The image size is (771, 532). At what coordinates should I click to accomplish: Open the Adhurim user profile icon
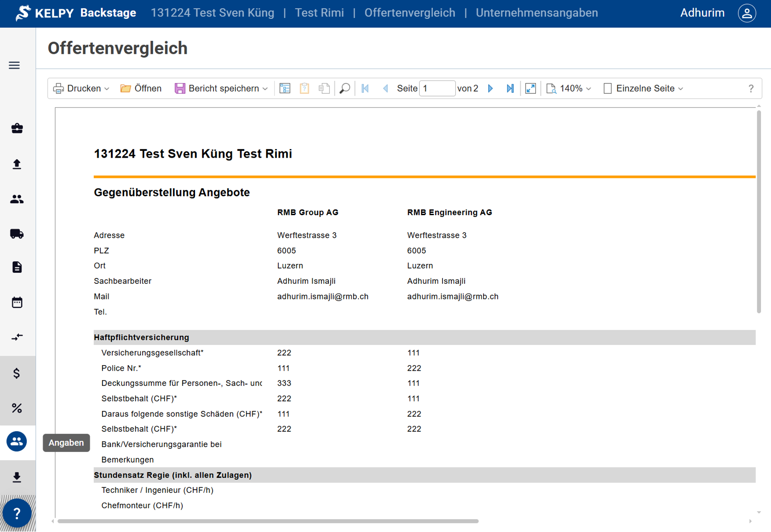pos(747,13)
